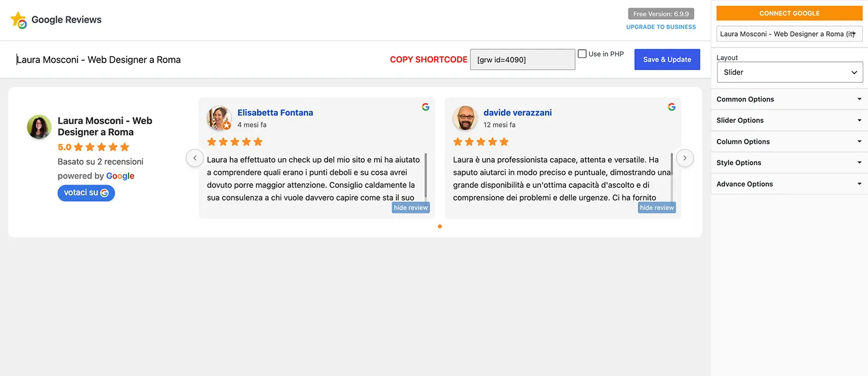This screenshot has height=376, width=868.
Task: Open the connected place dropdown Laura Mosconi
Action: pyautogui.click(x=790, y=34)
